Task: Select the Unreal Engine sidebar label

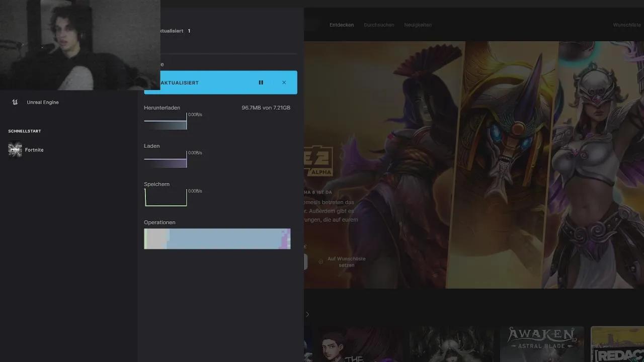Action: [43, 103]
